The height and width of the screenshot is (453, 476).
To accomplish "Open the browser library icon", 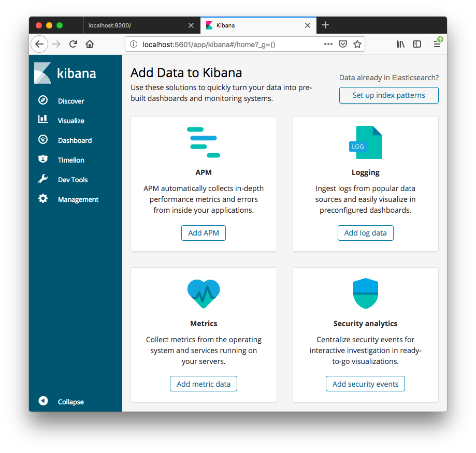I will pyautogui.click(x=400, y=45).
